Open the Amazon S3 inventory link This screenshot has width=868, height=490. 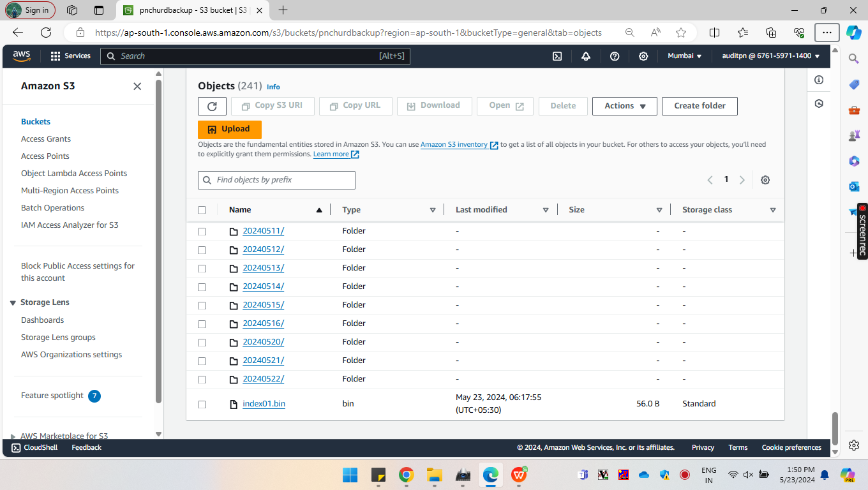[x=459, y=145]
